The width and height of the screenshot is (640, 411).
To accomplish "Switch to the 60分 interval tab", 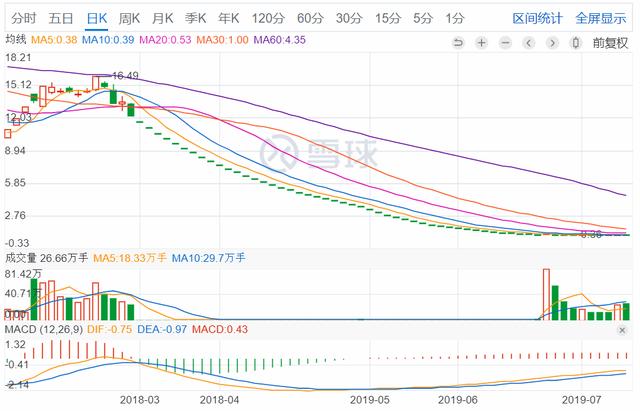I will [310, 18].
